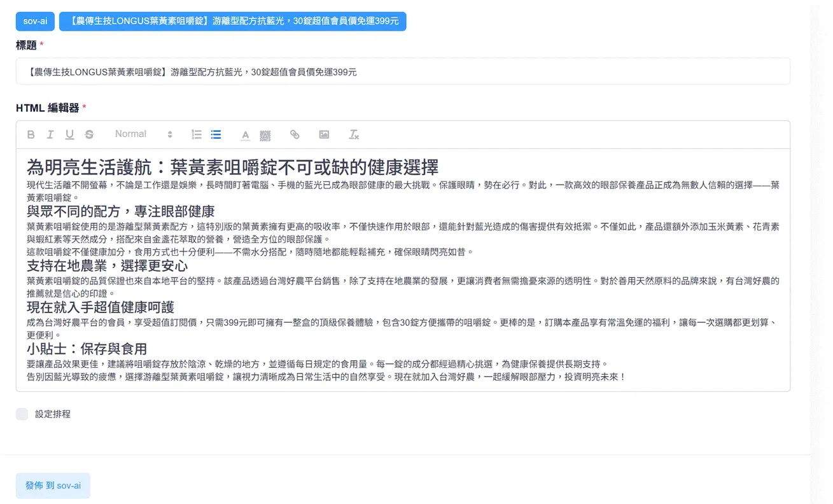Clear text formatting with the Tx icon
Image resolution: width=833 pixels, height=504 pixels.
(354, 134)
